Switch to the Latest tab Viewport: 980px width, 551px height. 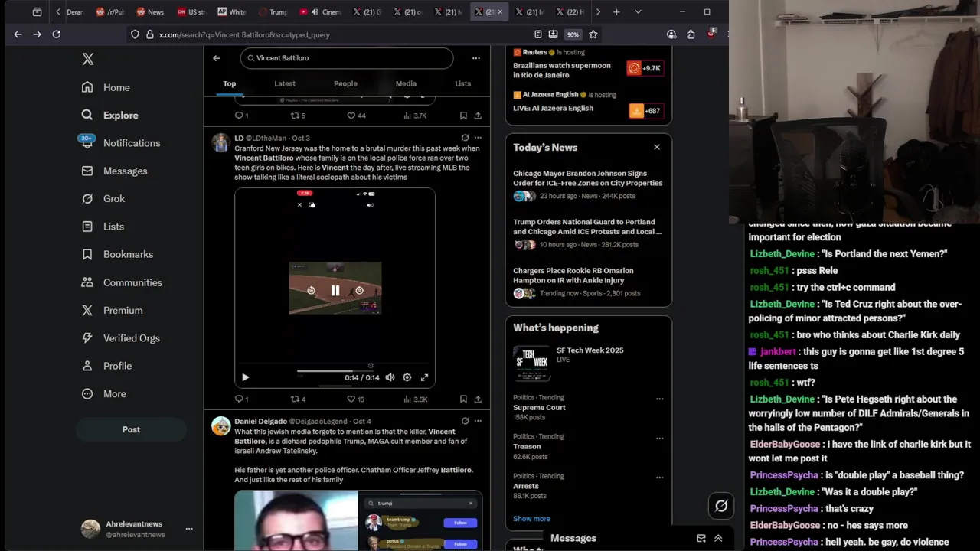point(285,83)
